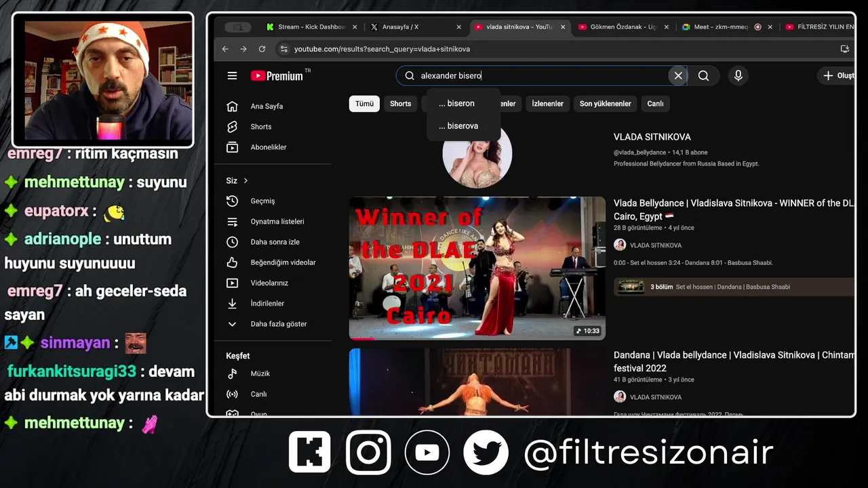This screenshot has width=868, height=488.
Task: Reload the page with the refresh icon
Action: pyautogui.click(x=262, y=49)
